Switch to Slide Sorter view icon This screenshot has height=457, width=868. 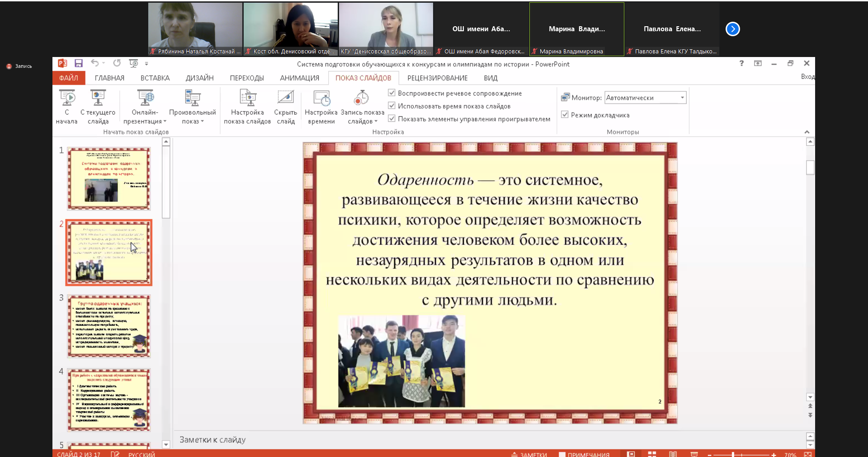point(652,454)
